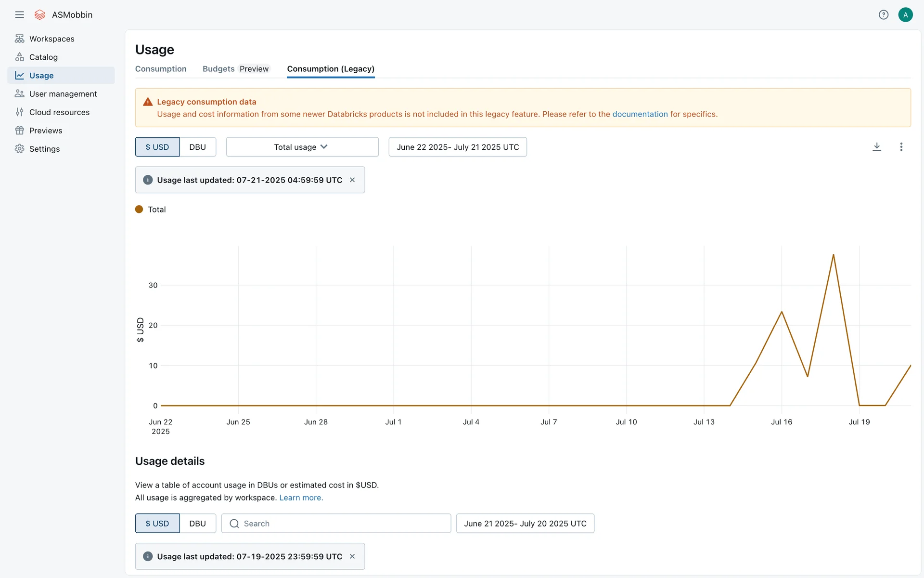Switch to the Consumption tab
Screen dimensions: 924x578
tap(161, 69)
